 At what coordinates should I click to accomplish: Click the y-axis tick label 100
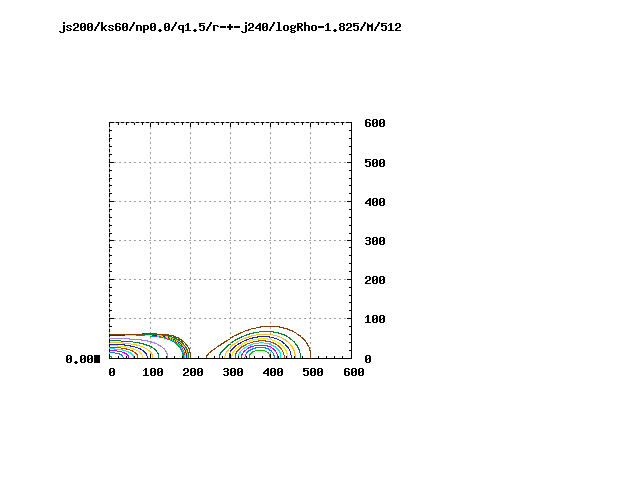[x=375, y=319]
